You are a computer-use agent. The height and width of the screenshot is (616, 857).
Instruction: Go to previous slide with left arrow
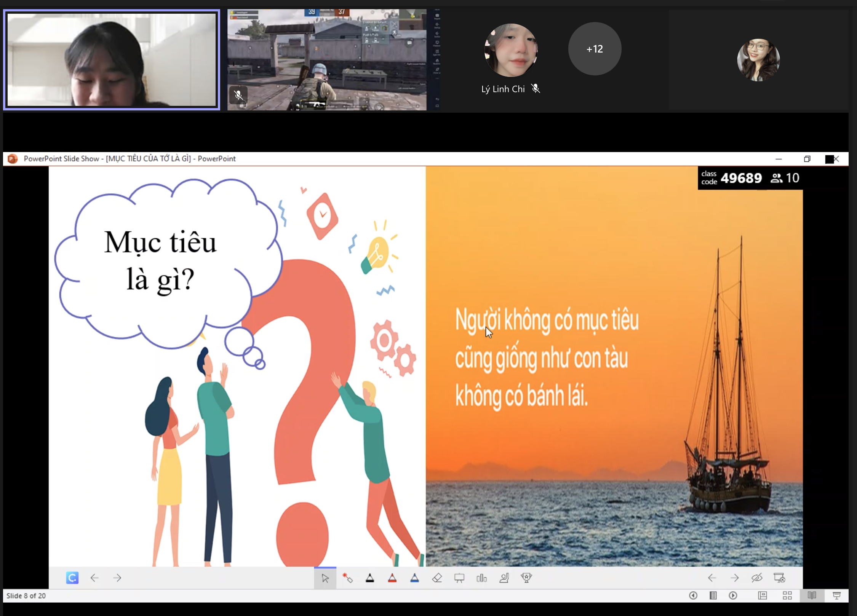coord(94,578)
